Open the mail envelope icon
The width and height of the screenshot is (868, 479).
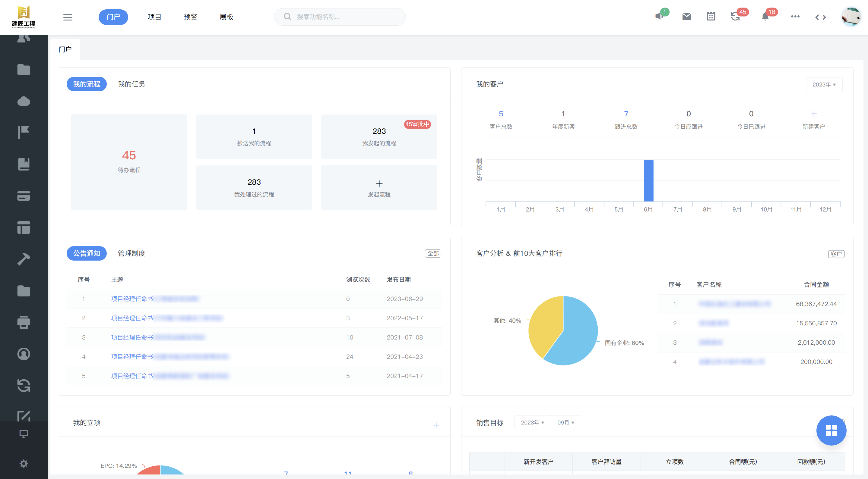tap(686, 17)
